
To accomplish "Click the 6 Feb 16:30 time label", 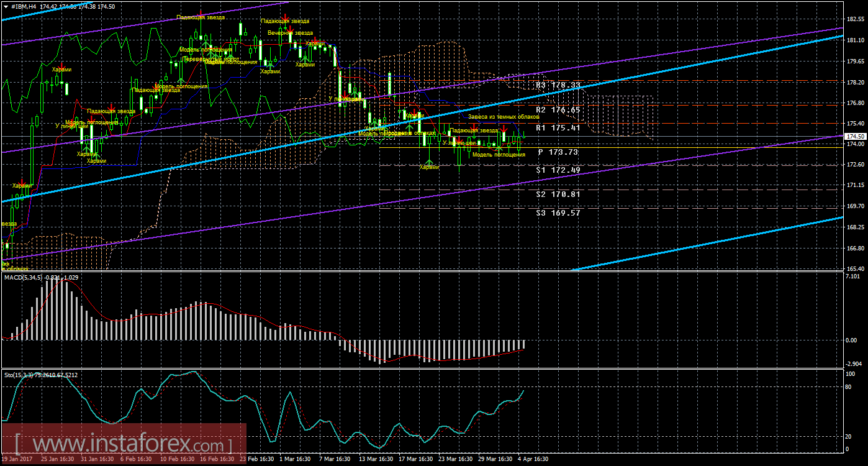I will (x=137, y=459).
